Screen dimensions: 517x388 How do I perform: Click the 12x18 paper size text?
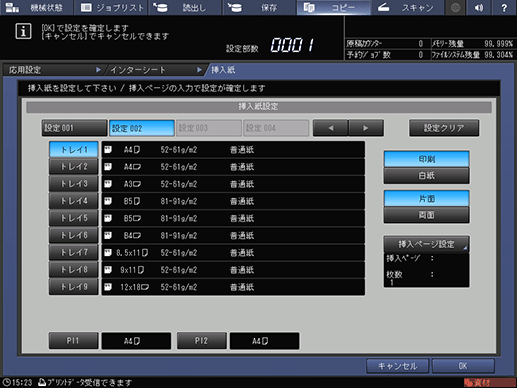(x=134, y=287)
